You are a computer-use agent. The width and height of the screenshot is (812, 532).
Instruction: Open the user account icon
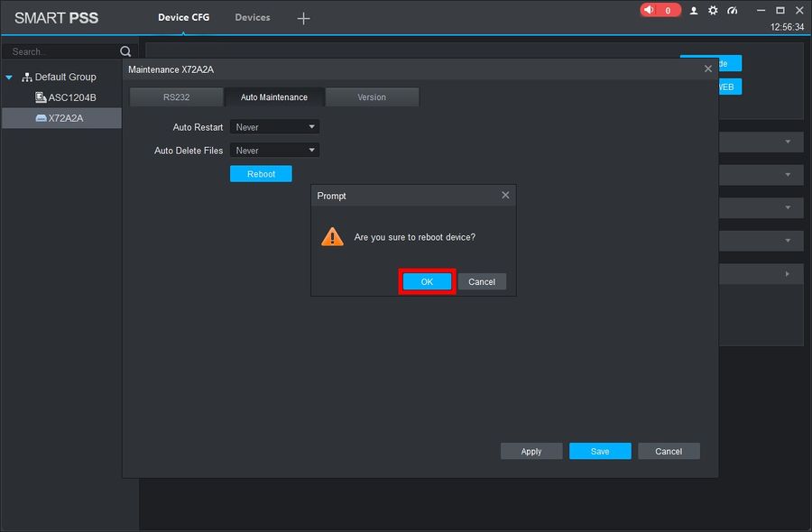coord(694,10)
